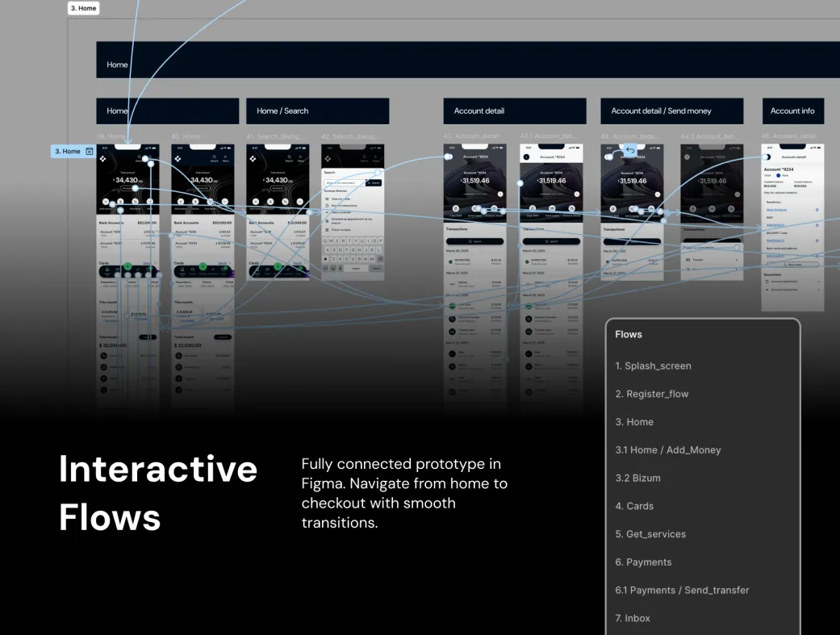
Task: Click the back-arrow prototype action icon on frame 44
Action: [630, 151]
